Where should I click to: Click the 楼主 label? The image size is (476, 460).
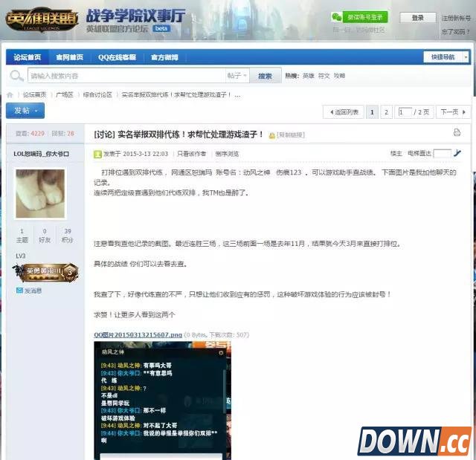[x=396, y=153]
